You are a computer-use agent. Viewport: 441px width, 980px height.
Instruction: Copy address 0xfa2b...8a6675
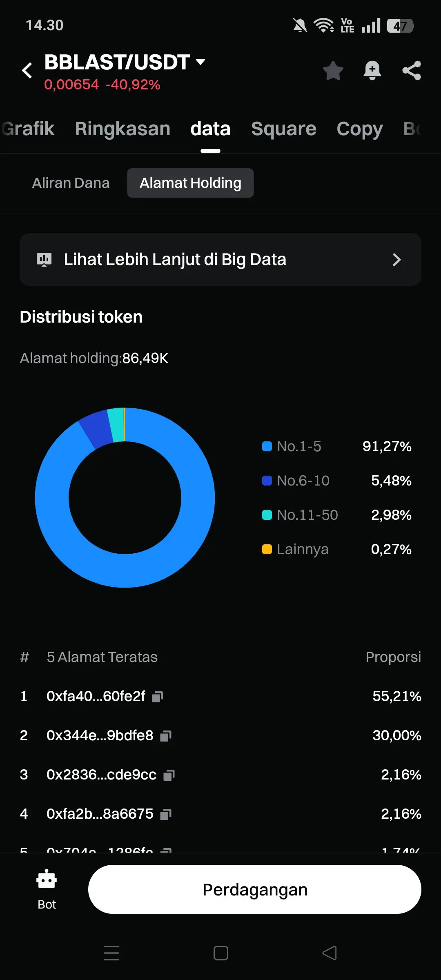[166, 814]
